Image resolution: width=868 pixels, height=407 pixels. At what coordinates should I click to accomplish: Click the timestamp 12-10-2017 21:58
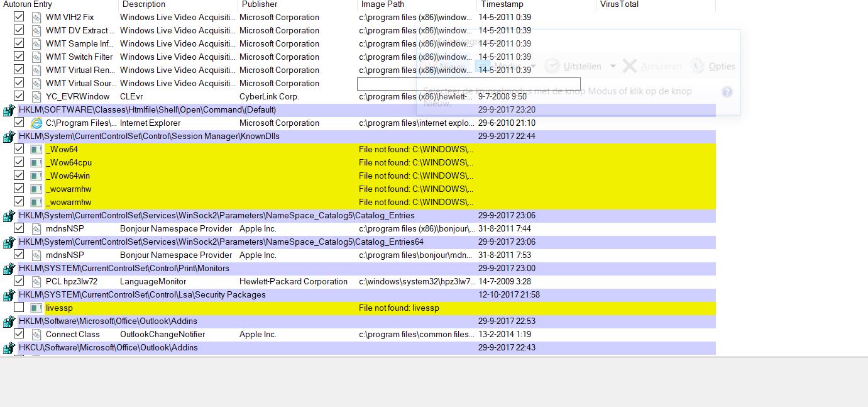tap(509, 294)
